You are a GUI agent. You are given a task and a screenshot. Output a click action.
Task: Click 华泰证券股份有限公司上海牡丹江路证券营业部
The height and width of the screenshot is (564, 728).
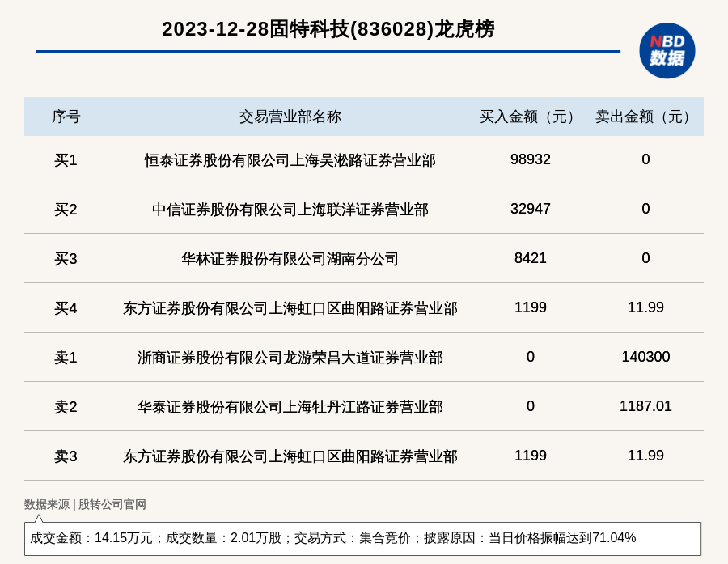pyautogui.click(x=290, y=406)
